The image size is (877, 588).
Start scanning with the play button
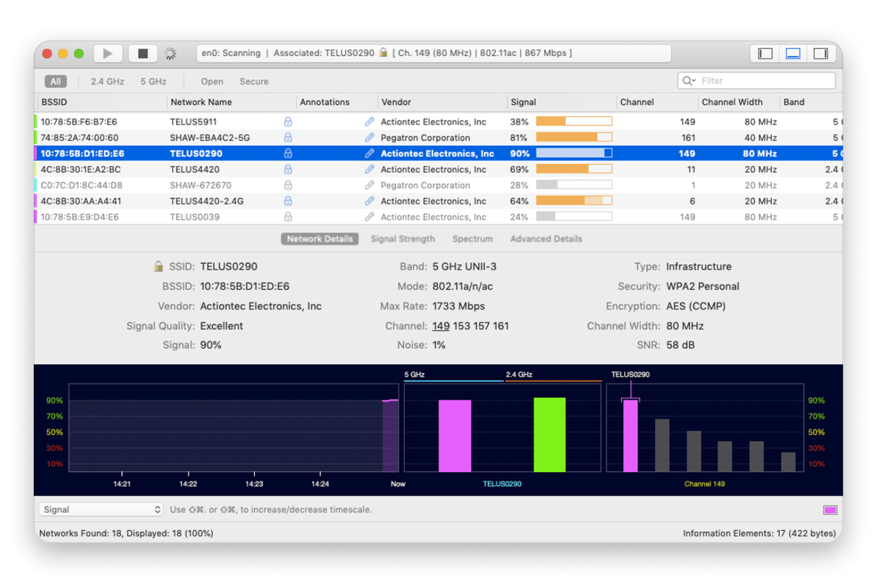click(107, 53)
